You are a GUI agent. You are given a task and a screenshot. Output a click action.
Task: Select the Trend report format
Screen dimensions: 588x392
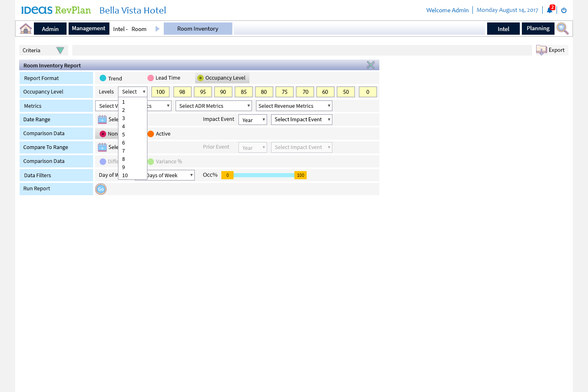pyautogui.click(x=103, y=78)
